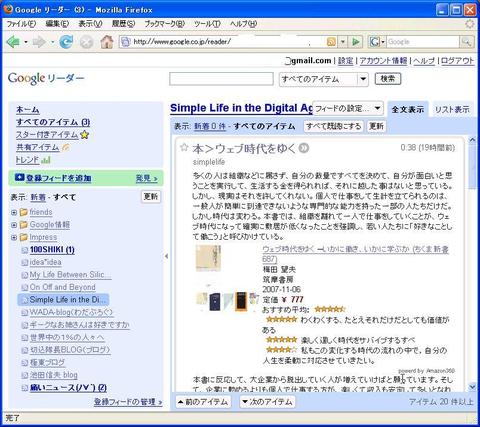
Task: Click the 新着 0 件 filter link
Action: [210, 126]
